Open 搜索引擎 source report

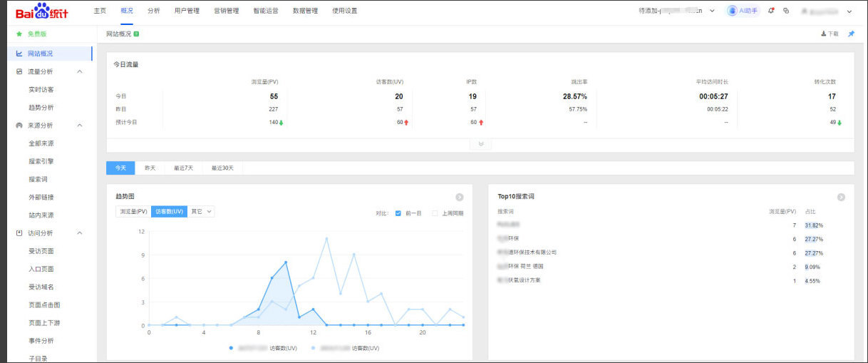click(41, 161)
